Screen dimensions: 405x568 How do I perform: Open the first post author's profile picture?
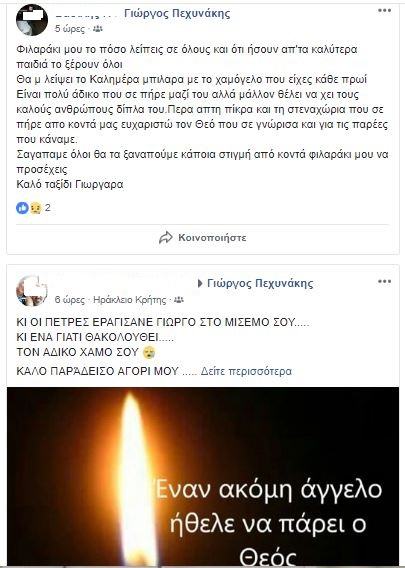pos(32,20)
